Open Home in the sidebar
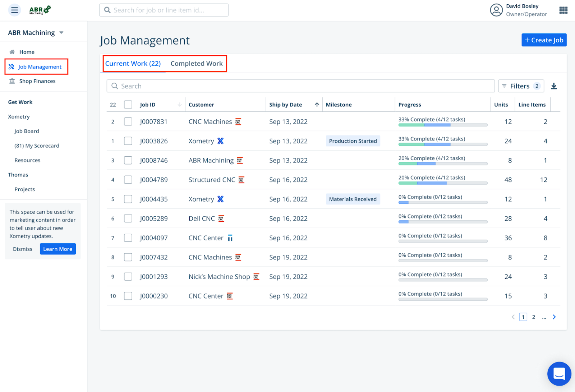 [x=27, y=52]
